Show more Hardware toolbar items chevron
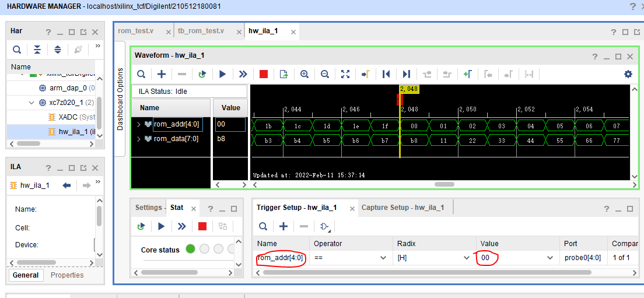 [x=98, y=46]
